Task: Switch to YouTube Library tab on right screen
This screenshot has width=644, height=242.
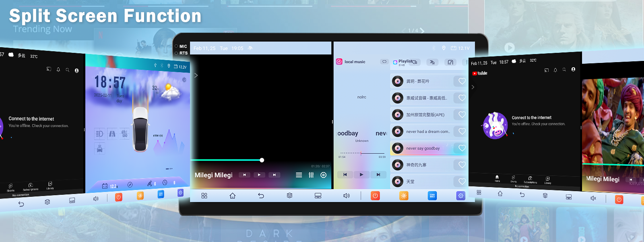Action: (x=548, y=180)
